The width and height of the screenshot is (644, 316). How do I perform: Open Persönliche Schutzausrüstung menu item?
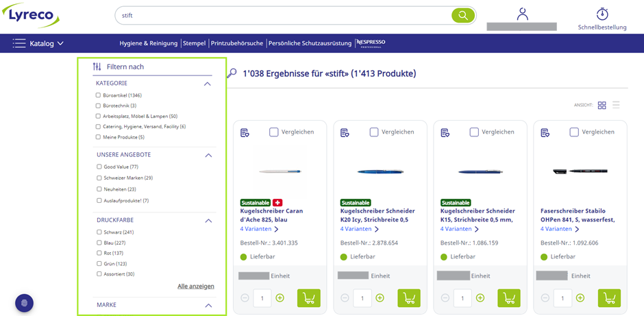pos(310,43)
